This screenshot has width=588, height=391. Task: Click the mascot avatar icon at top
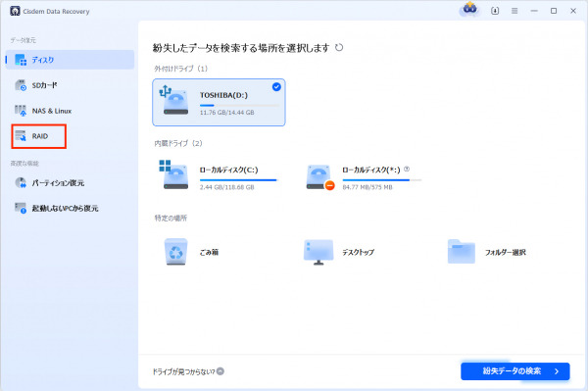coord(469,10)
